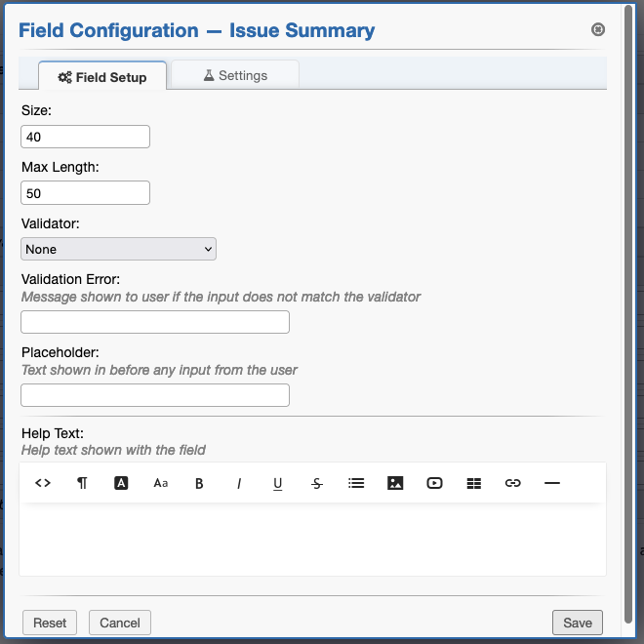This screenshot has height=644, width=644.
Task: Insert a table in Help Text
Action: (x=474, y=483)
